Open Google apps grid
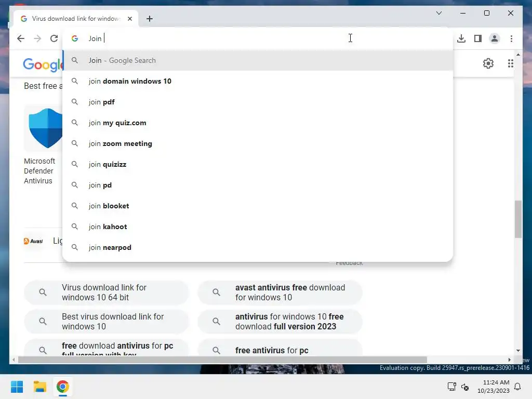 pyautogui.click(x=510, y=63)
